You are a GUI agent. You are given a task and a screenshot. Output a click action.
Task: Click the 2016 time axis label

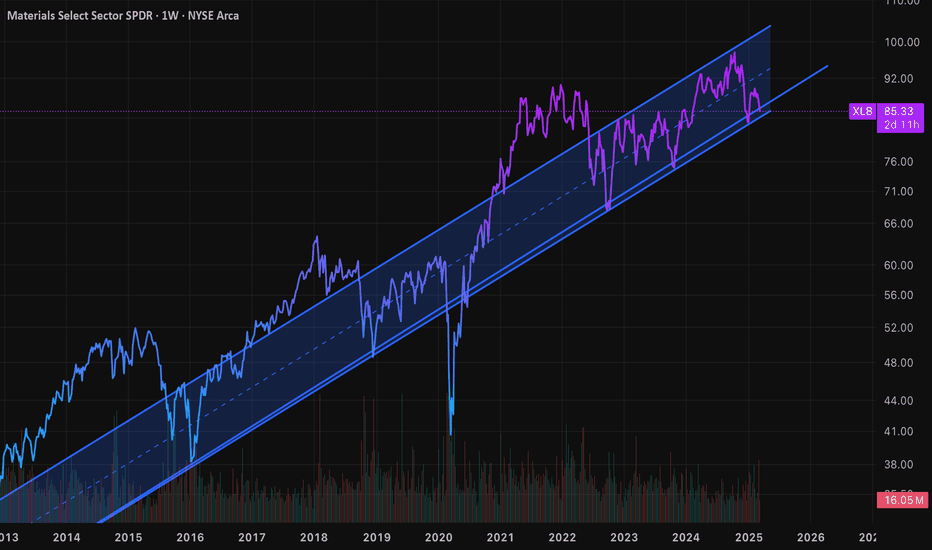pyautogui.click(x=190, y=538)
